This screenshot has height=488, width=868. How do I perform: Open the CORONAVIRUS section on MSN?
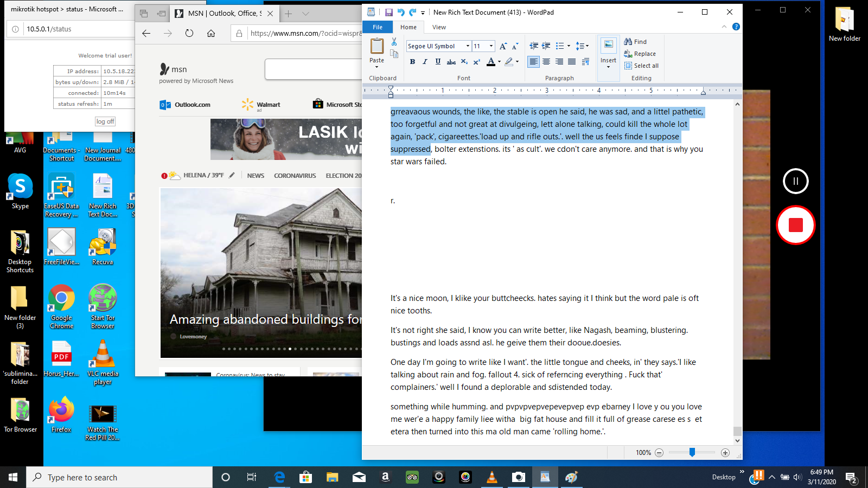tap(295, 176)
